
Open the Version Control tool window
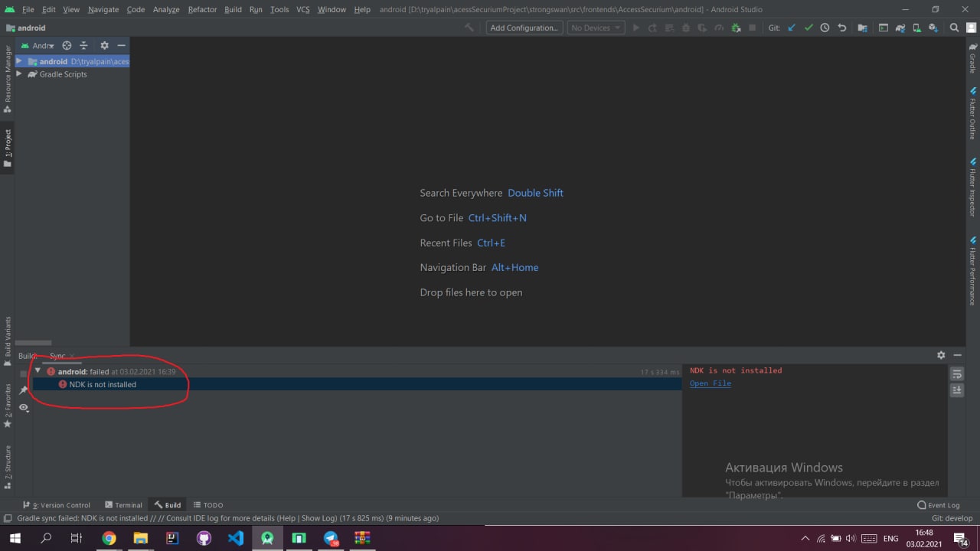56,505
